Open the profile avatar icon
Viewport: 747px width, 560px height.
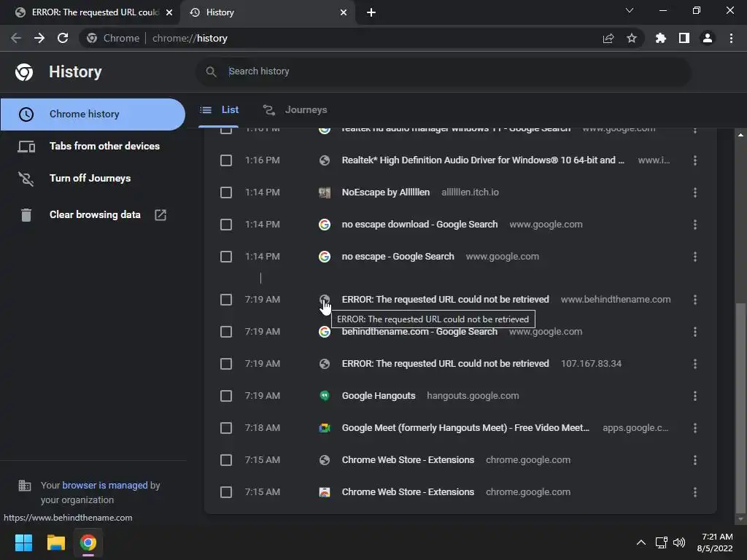tap(708, 38)
